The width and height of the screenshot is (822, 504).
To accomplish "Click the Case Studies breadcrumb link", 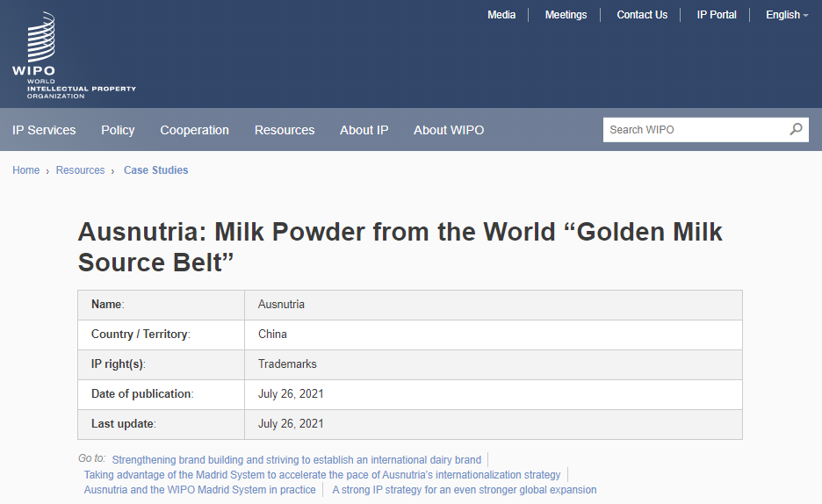I will tap(155, 170).
